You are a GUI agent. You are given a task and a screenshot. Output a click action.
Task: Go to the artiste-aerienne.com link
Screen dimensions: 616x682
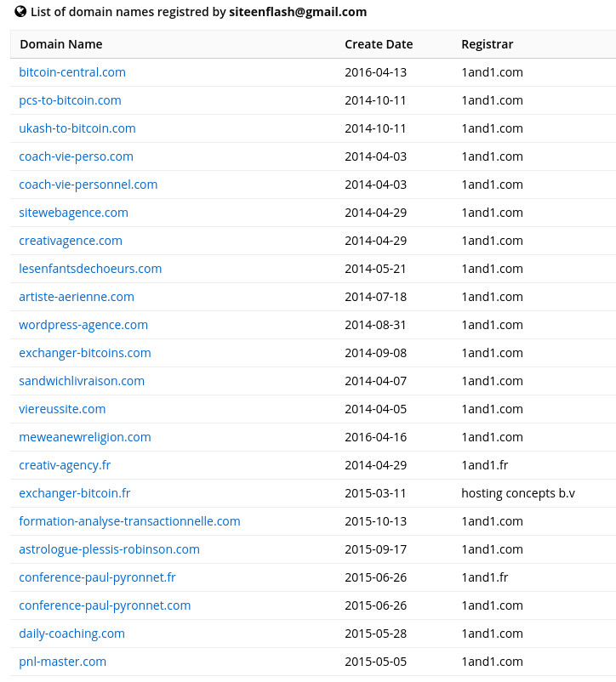point(77,297)
